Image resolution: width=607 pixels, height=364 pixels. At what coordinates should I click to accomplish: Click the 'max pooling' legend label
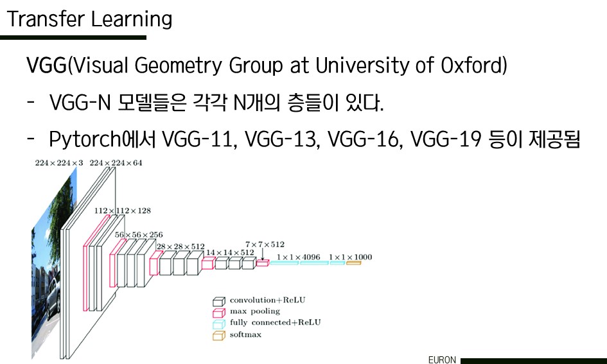click(x=255, y=311)
